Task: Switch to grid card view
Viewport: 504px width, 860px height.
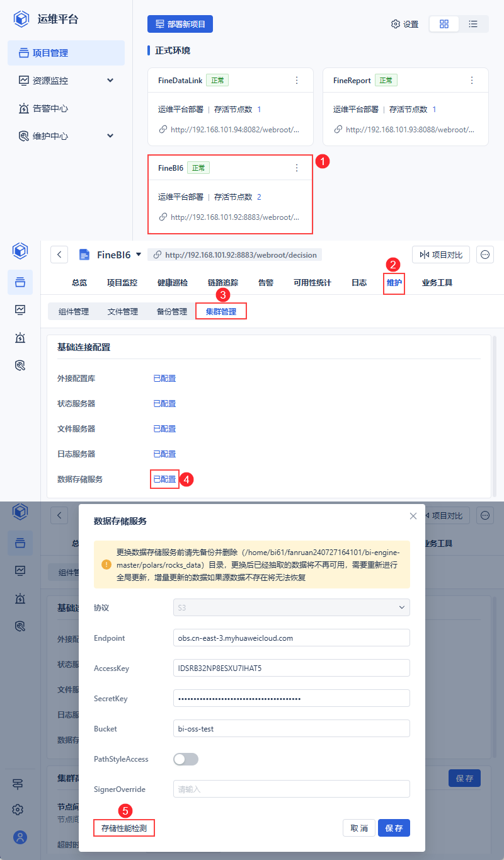Action: (x=444, y=24)
